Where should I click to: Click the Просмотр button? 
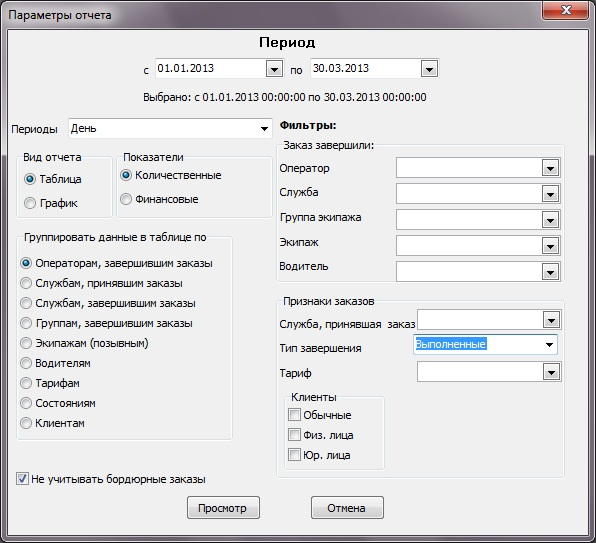point(223,508)
